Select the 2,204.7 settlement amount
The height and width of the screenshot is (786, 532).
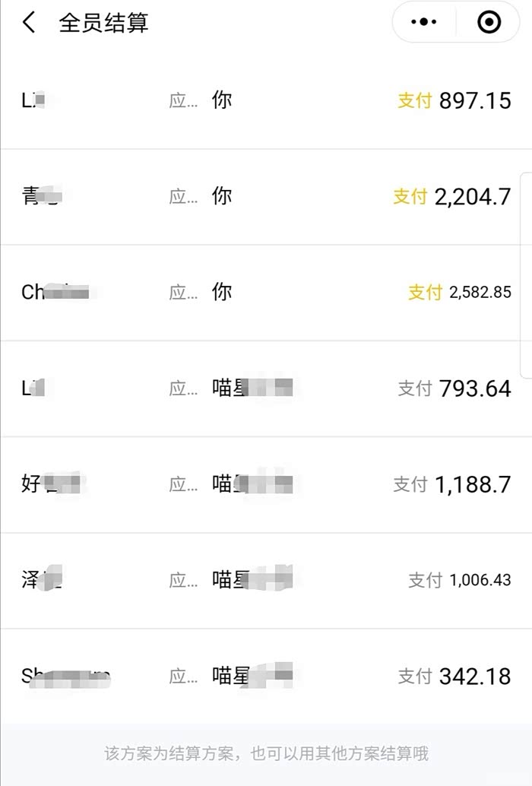pyautogui.click(x=473, y=196)
